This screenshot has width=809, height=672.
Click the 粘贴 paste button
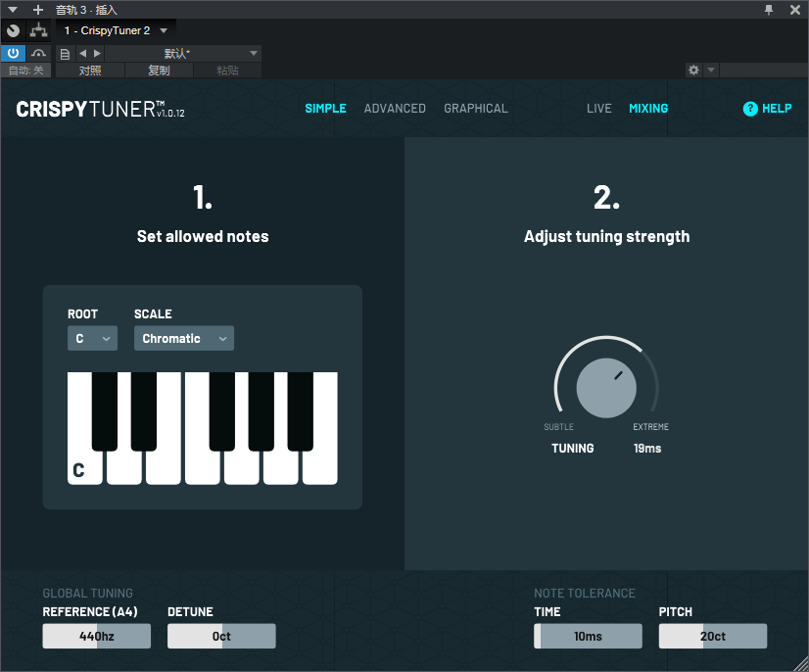pos(227,71)
